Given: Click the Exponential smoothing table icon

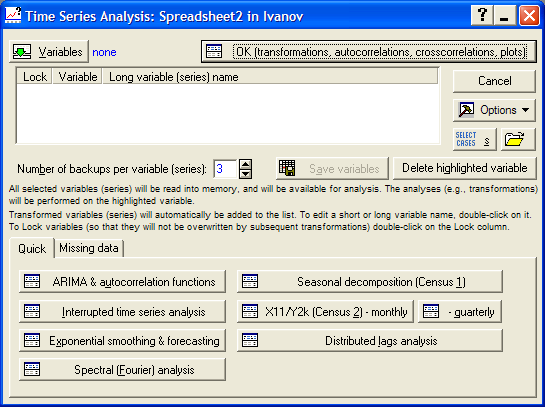Looking at the screenshot, I should coord(32,340).
